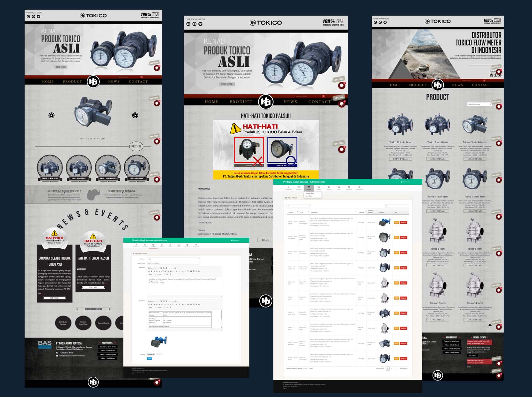
Task: Open the help icon in the first editor toolbar
Action: click(171, 274)
